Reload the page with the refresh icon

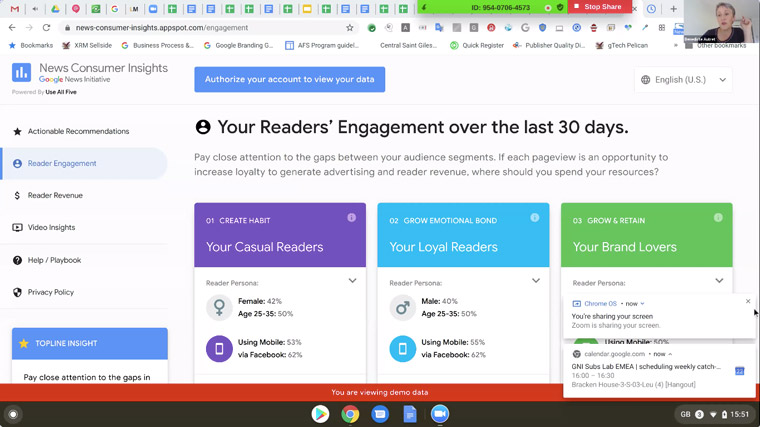click(x=47, y=28)
